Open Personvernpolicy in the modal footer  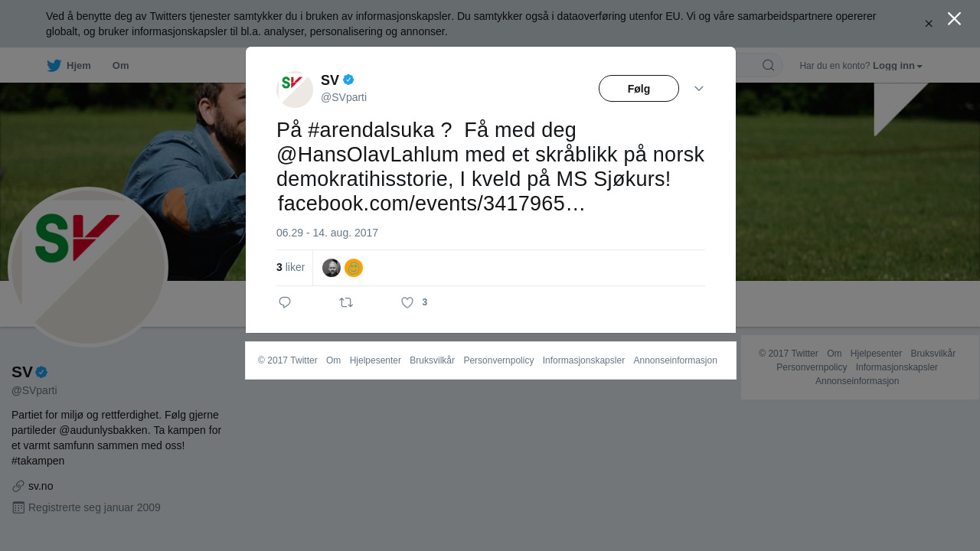498,360
